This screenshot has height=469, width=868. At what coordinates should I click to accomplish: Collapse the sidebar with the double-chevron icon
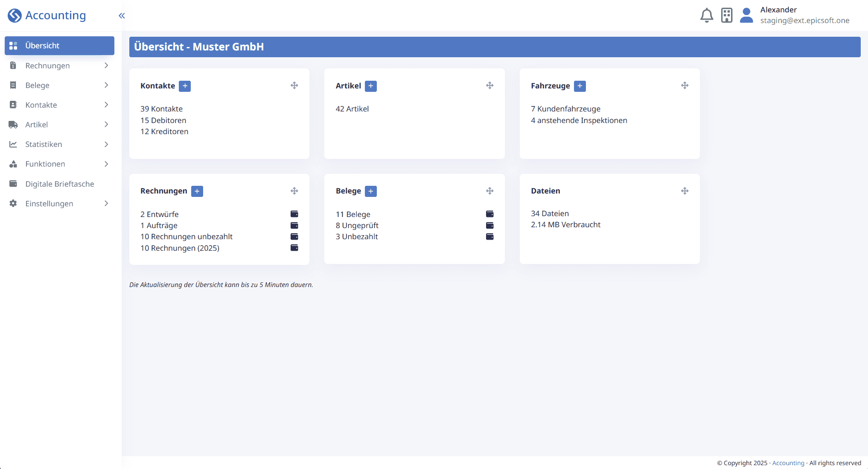click(x=122, y=16)
